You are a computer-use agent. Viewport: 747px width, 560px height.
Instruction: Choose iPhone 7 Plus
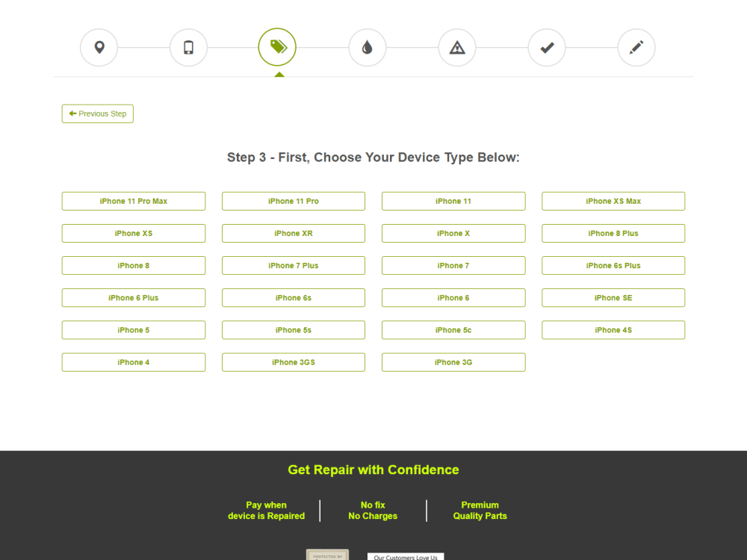(x=294, y=266)
